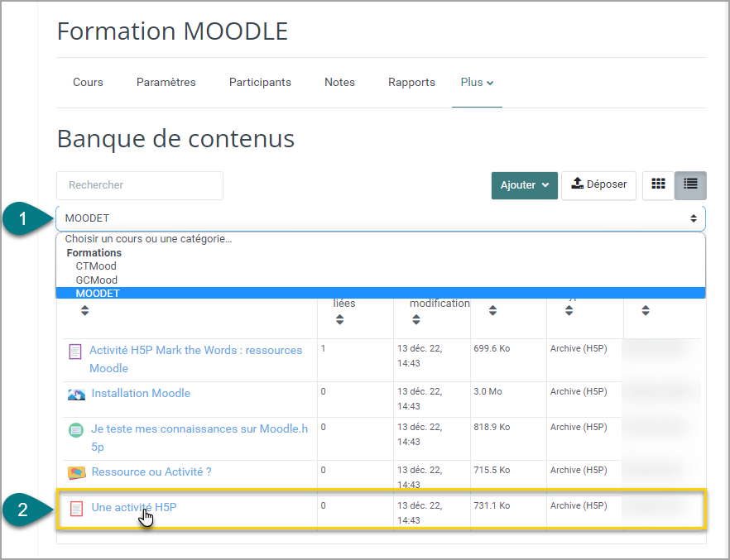Sort by the Archive type column arrows
730x560 pixels.
coord(569,310)
